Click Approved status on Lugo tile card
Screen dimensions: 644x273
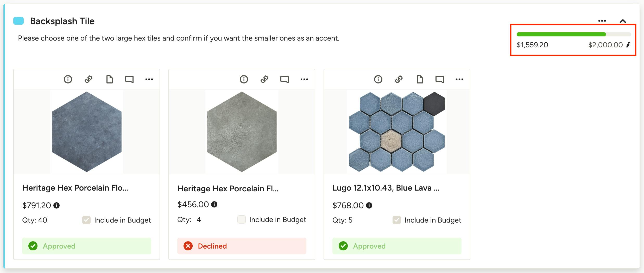397,246
